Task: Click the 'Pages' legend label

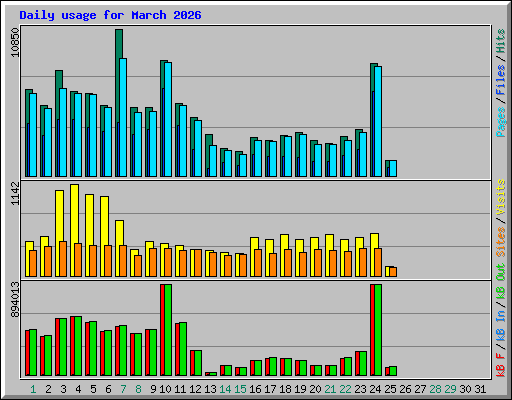Action: click(500, 122)
